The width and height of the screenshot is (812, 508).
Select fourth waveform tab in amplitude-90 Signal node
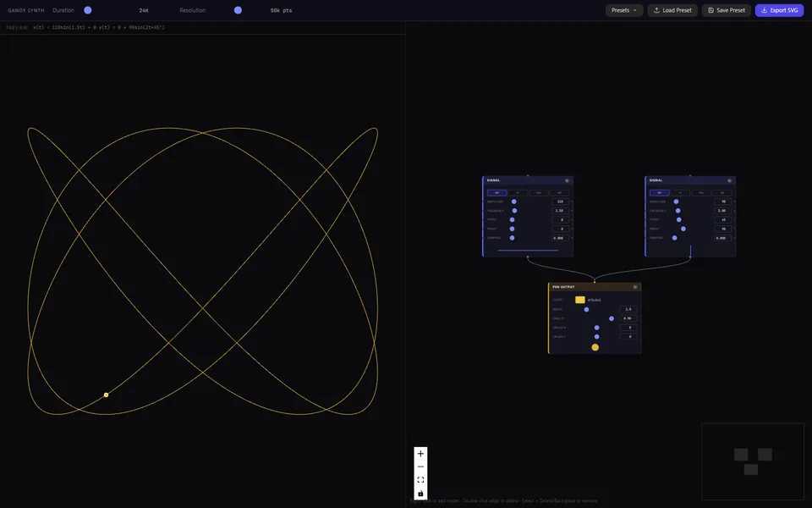pyautogui.click(x=721, y=193)
